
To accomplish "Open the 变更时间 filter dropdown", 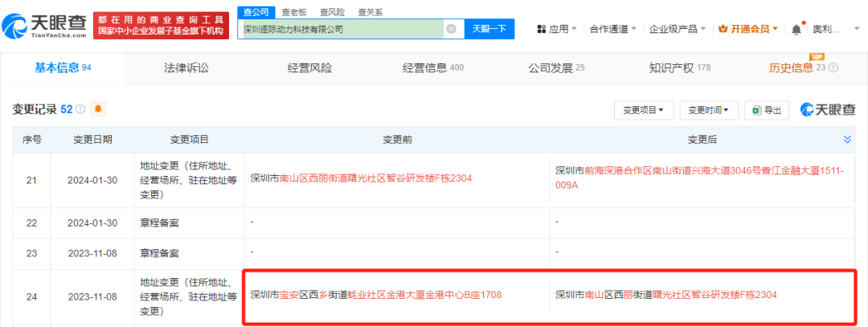I will [x=709, y=110].
